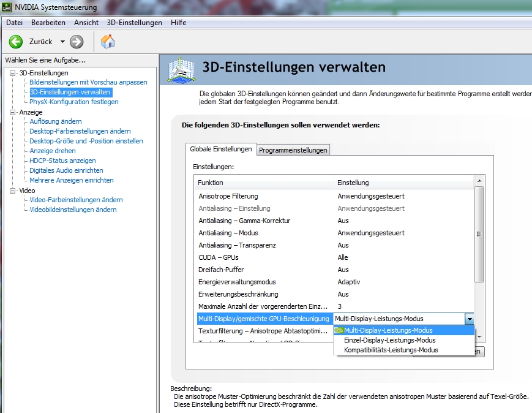Select the Energieverwaltungsmodus row

pos(334,282)
